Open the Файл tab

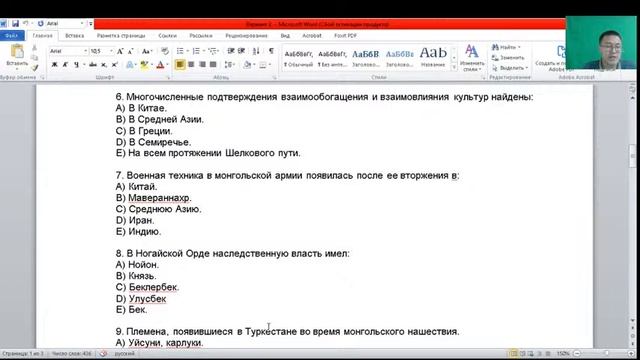pyautogui.click(x=12, y=36)
